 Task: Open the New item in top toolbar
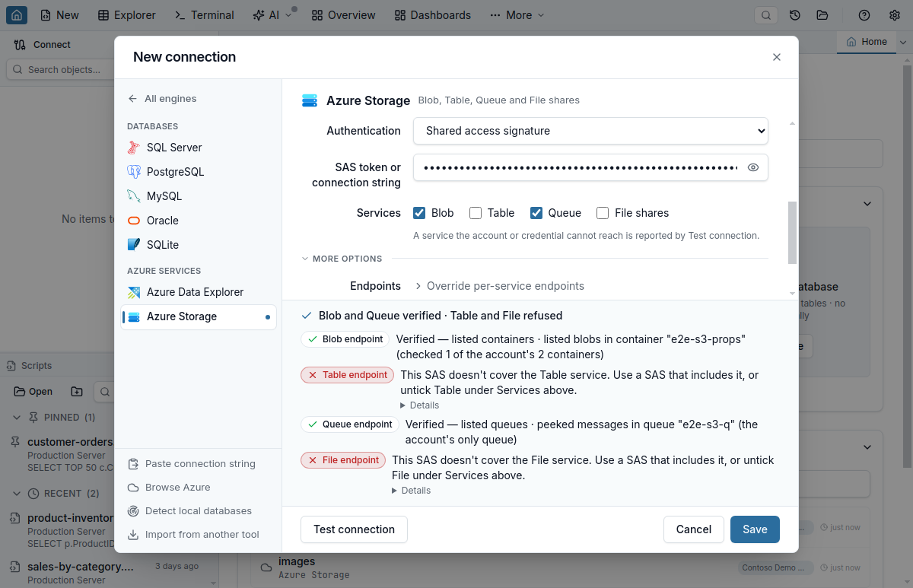coord(59,14)
